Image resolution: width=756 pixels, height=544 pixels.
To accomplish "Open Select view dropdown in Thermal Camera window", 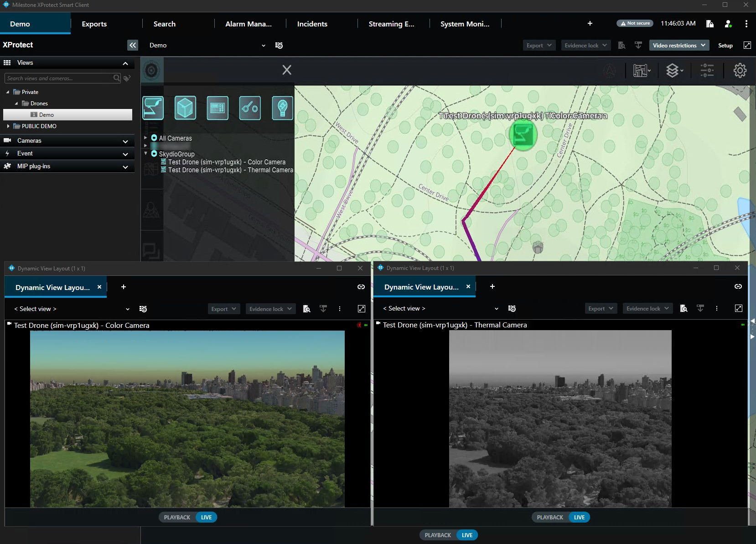I will [440, 308].
